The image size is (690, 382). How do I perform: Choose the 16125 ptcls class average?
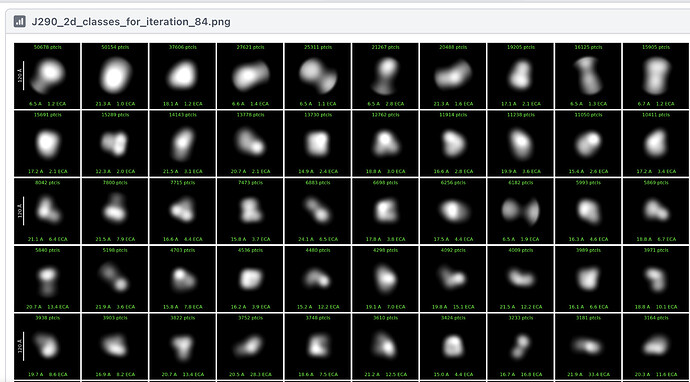pyautogui.click(x=588, y=76)
